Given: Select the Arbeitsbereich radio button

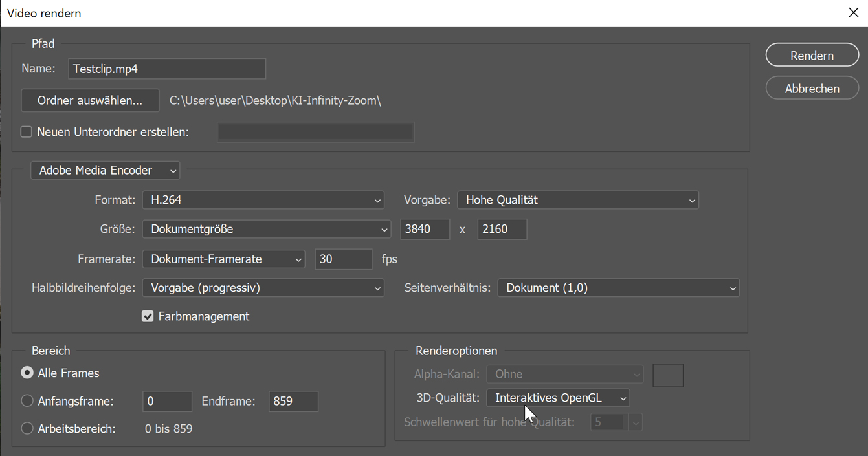Looking at the screenshot, I should point(27,428).
